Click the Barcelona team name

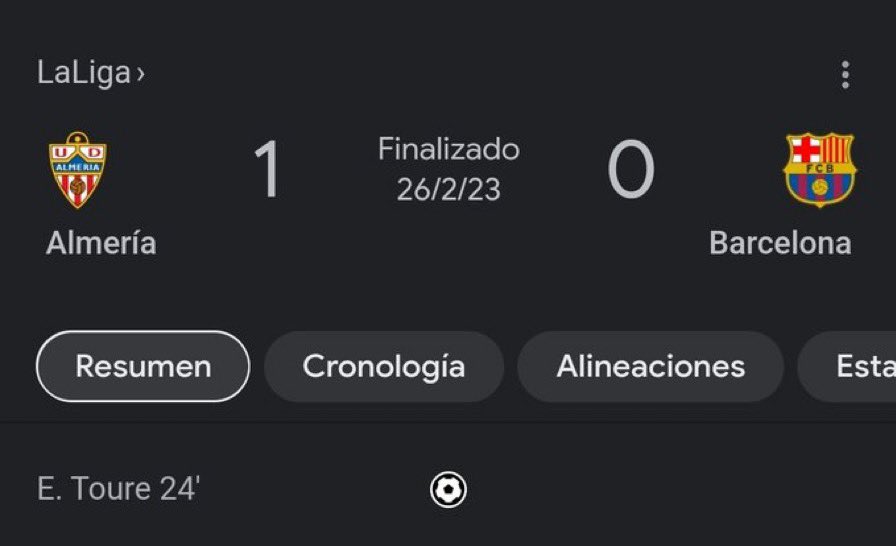(x=780, y=243)
